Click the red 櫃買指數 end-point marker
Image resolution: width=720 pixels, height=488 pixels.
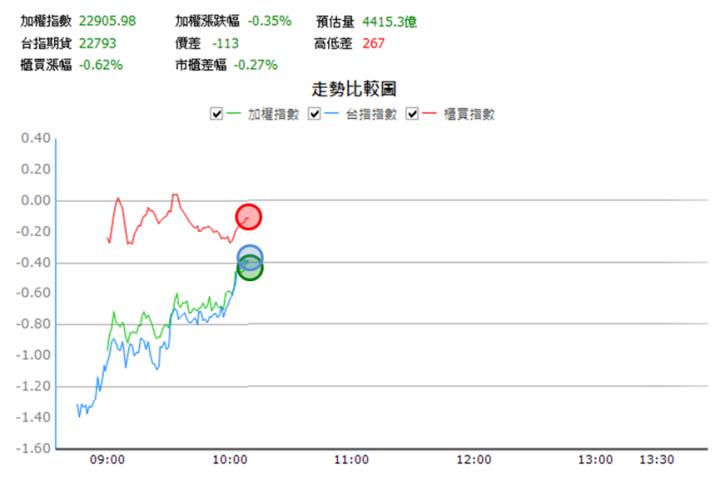click(x=248, y=216)
